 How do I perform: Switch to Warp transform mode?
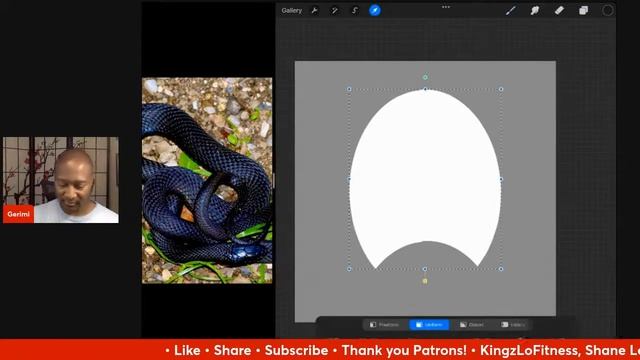[x=513, y=325]
